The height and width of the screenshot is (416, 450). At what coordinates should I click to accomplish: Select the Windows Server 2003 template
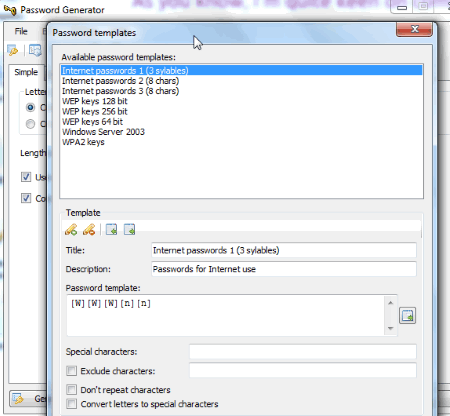241,132
